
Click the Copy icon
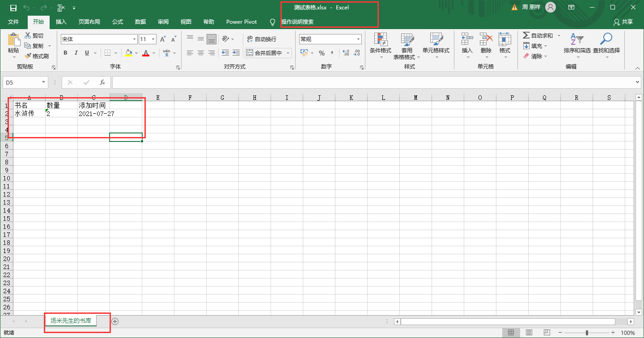click(28, 46)
